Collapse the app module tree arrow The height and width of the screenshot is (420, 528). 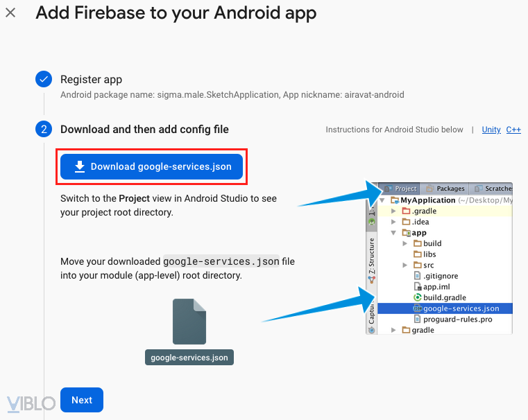pyautogui.click(x=395, y=233)
